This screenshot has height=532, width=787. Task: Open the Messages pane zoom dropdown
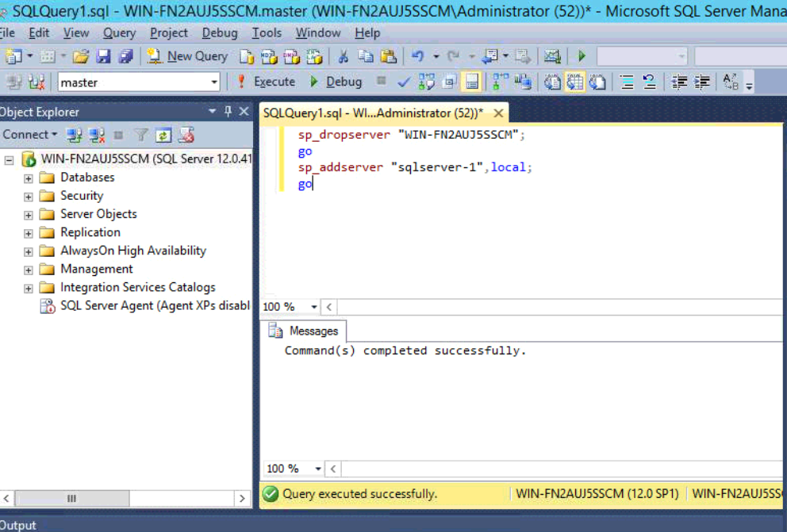pyautogui.click(x=317, y=469)
